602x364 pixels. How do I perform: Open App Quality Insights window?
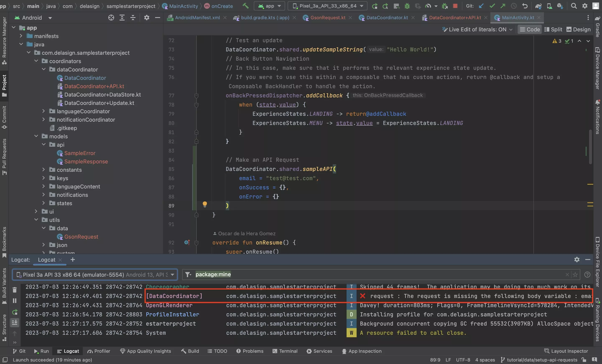point(146,351)
